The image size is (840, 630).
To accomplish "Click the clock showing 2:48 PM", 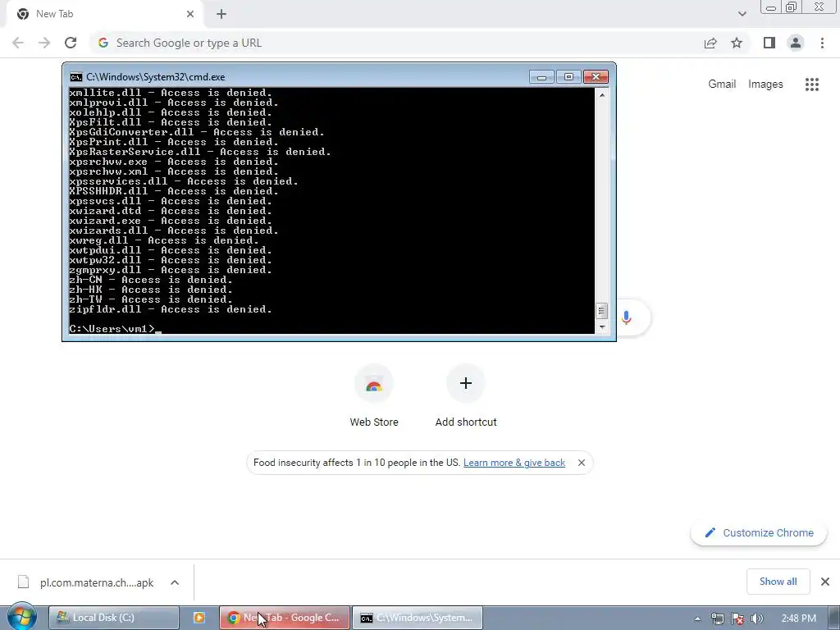I will (798, 619).
